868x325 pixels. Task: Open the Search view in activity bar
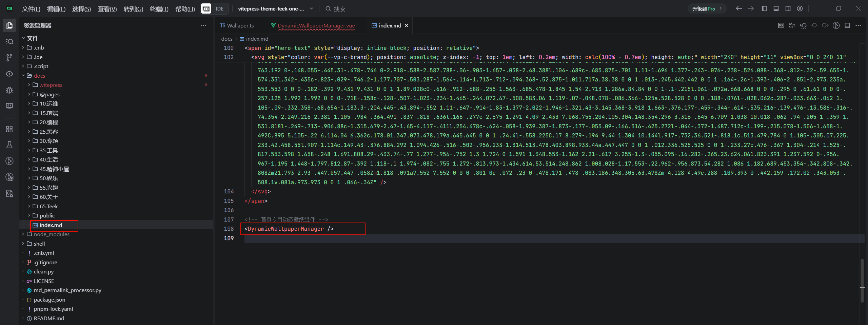click(9, 41)
